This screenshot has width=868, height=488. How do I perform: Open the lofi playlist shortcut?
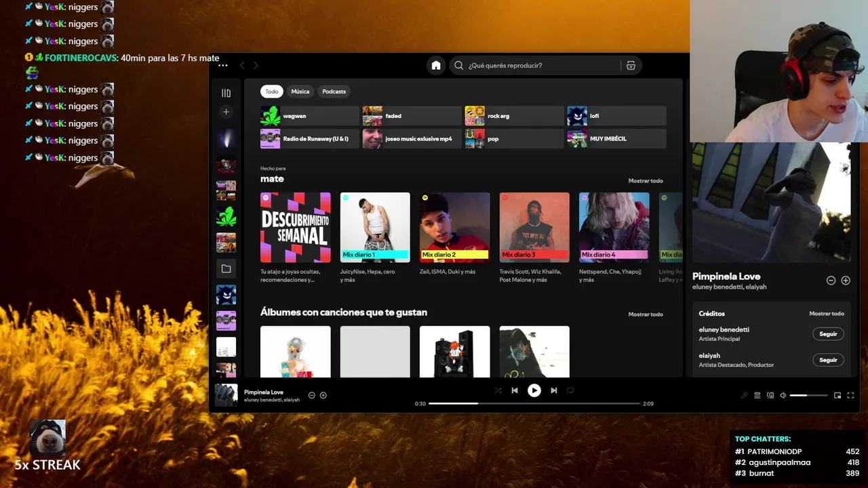pyautogui.click(x=617, y=116)
